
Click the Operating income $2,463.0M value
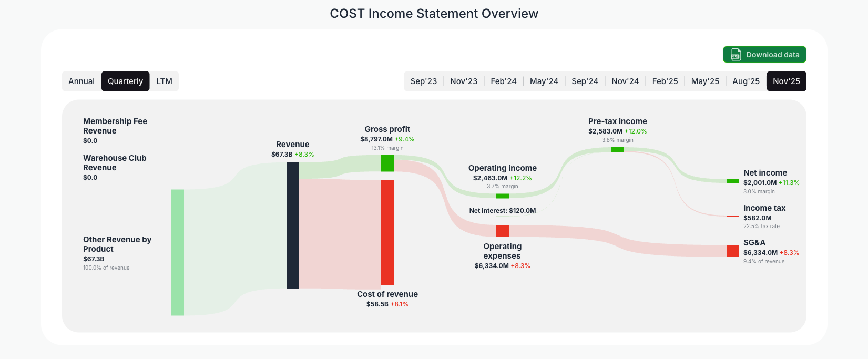click(x=491, y=178)
